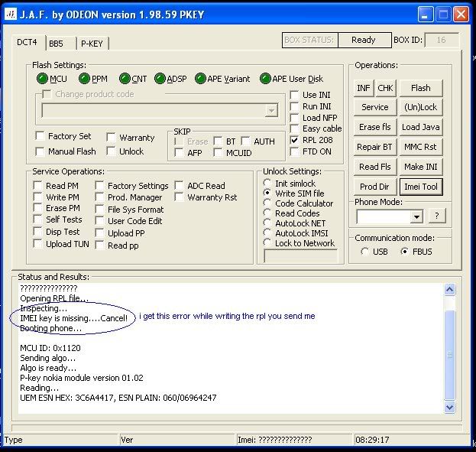476x452 pixels.
Task: Click the status log scroll down arrow
Action: (x=449, y=407)
